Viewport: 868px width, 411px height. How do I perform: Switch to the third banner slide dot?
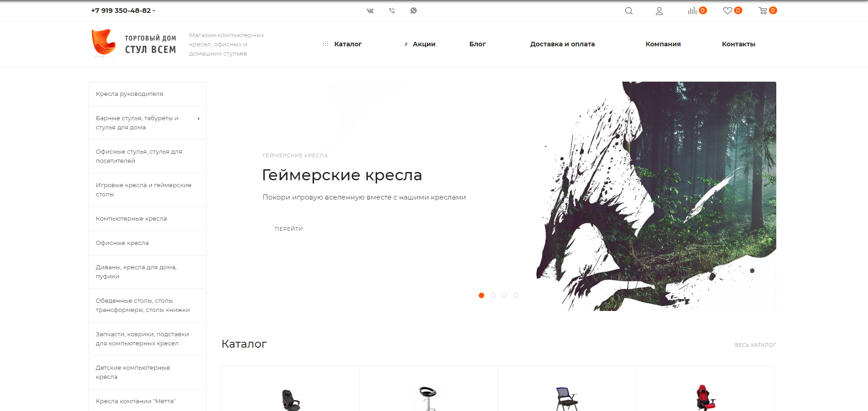coord(504,295)
